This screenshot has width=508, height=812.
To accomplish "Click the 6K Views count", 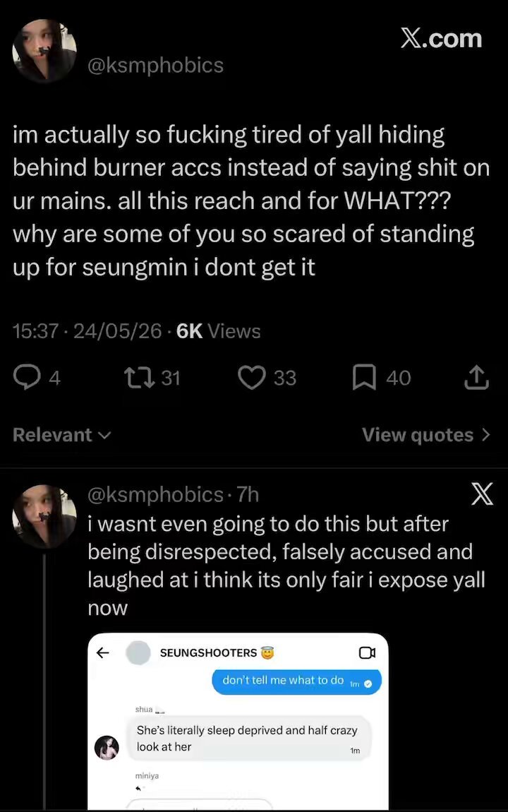I will [218, 331].
